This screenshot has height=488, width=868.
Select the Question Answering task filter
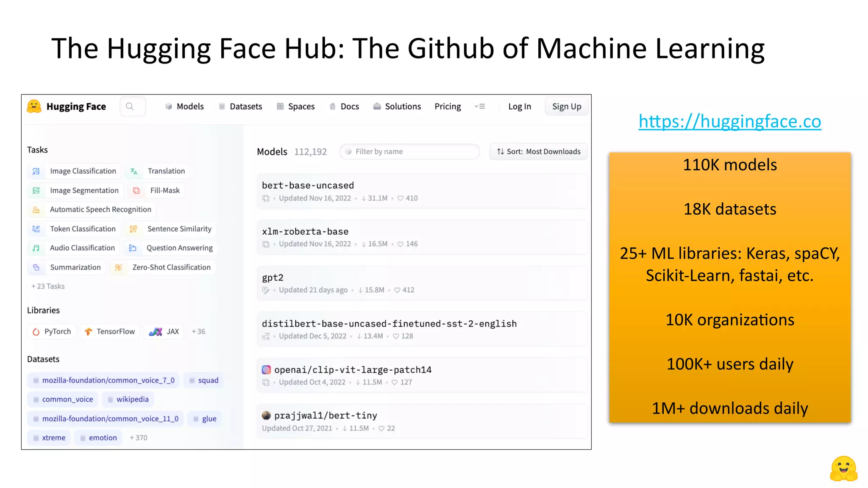pos(171,248)
